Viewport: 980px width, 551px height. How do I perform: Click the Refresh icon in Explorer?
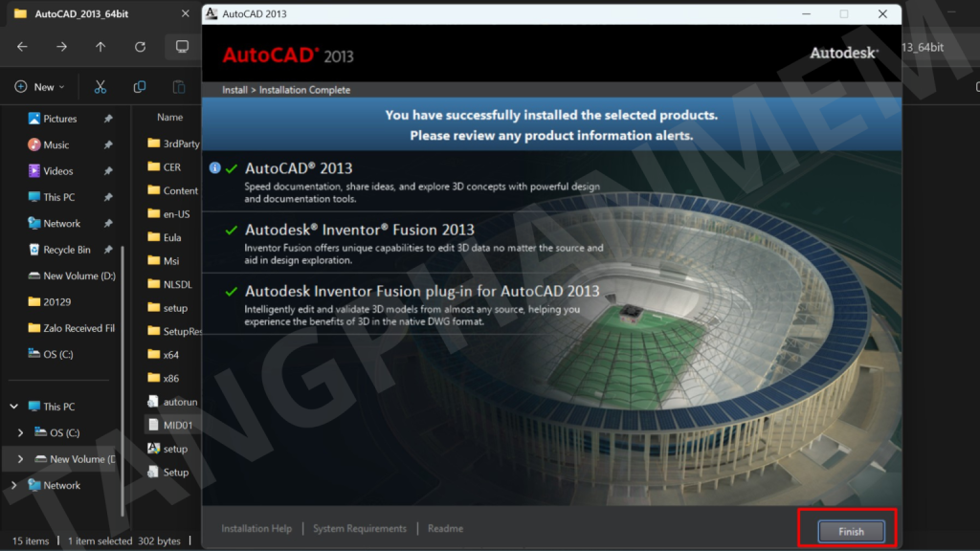(x=140, y=47)
